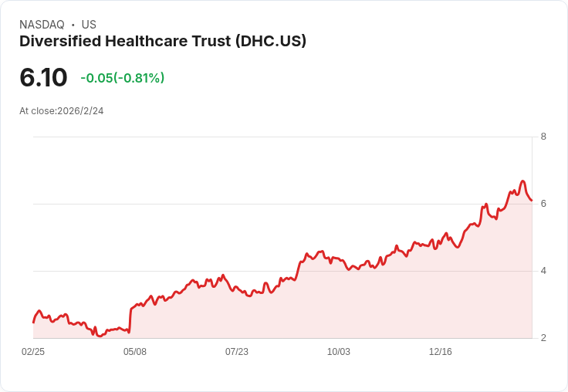Select the current price 6.10
This screenshot has height=392, width=568.
click(43, 77)
